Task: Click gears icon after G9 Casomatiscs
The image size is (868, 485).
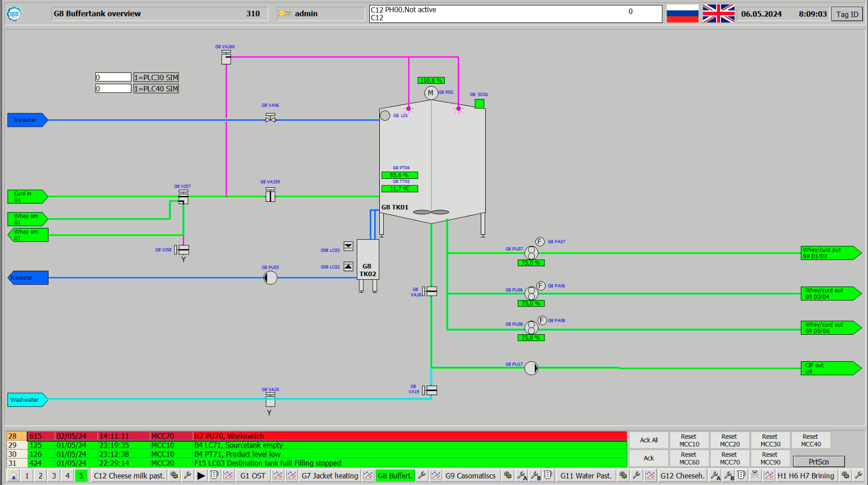Action: [x=508, y=476]
